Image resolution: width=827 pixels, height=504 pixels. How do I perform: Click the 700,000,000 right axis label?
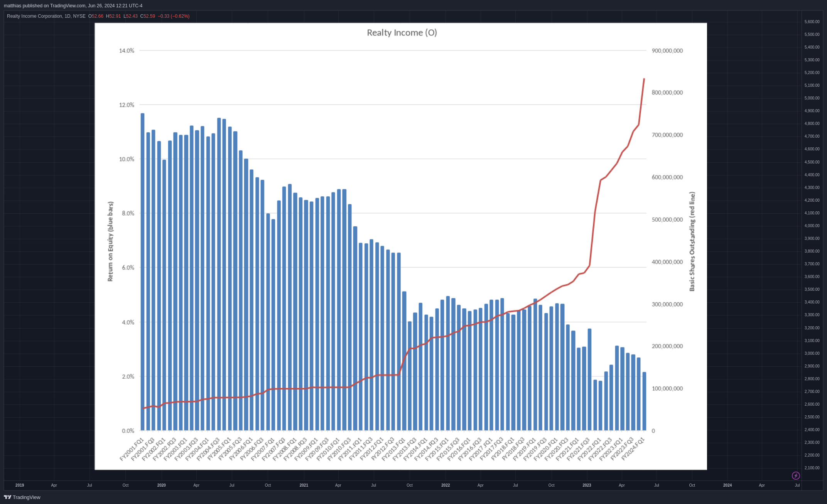pos(667,135)
